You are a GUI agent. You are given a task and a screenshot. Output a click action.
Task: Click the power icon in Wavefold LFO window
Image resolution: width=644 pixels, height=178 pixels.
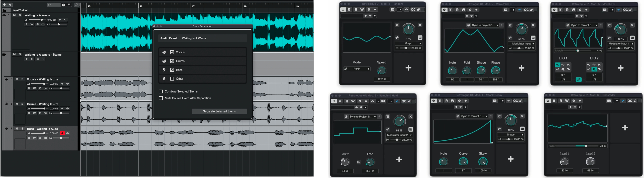click(x=444, y=10)
